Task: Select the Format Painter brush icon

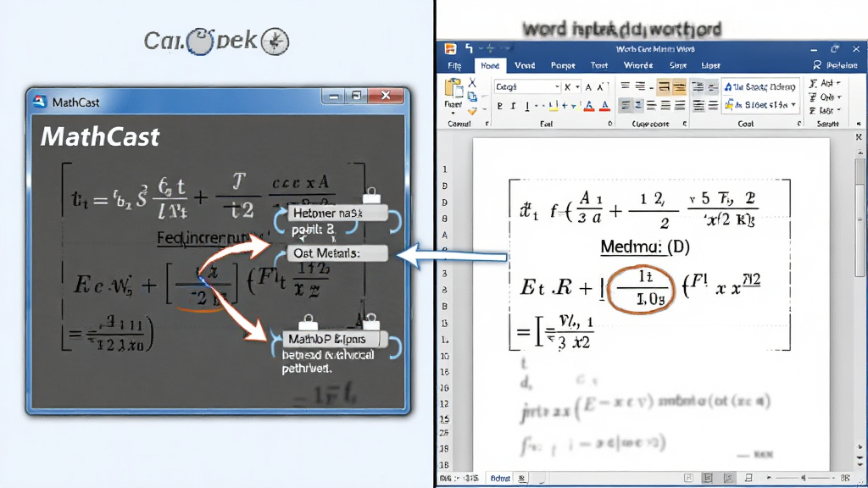Action: pos(472,111)
